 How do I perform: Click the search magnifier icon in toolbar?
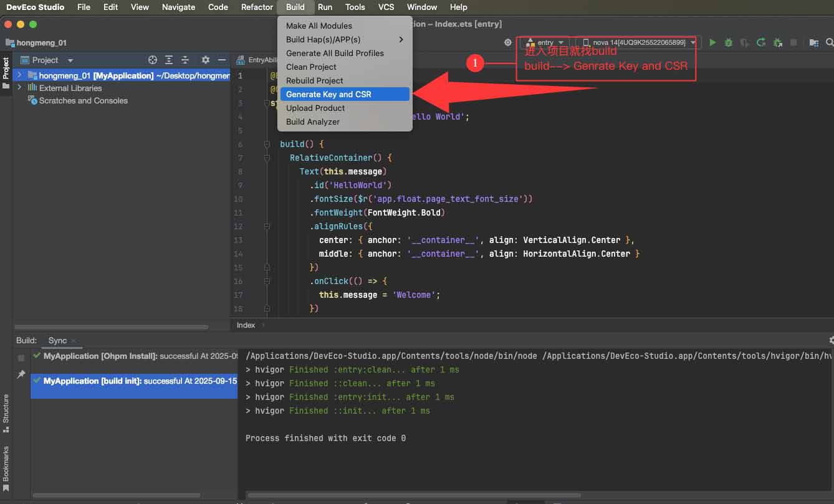tap(829, 42)
